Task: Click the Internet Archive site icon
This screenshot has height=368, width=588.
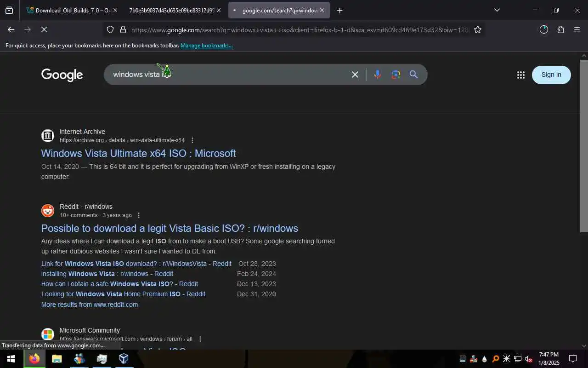Action: 48,136
